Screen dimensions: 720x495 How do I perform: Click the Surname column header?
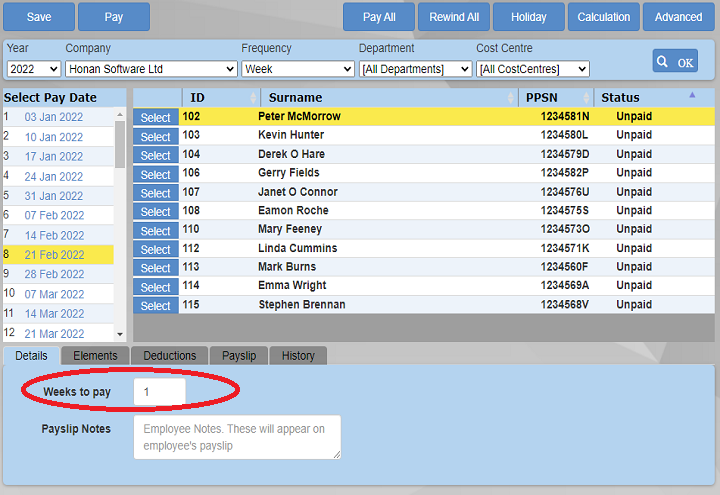[x=389, y=97]
